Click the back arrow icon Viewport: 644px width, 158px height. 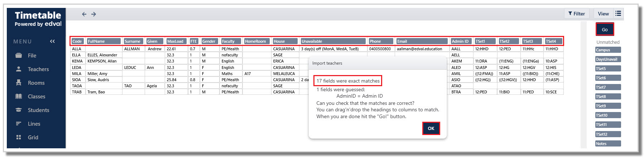point(84,14)
